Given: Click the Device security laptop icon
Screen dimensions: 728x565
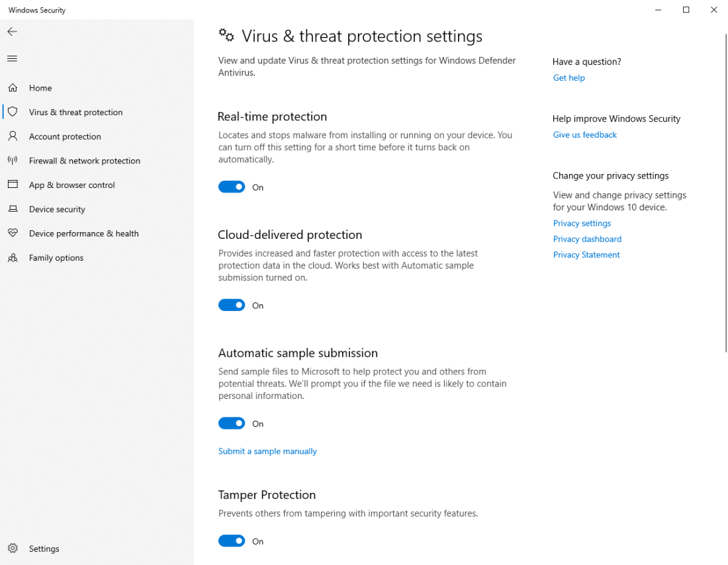Looking at the screenshot, I should (x=13, y=209).
